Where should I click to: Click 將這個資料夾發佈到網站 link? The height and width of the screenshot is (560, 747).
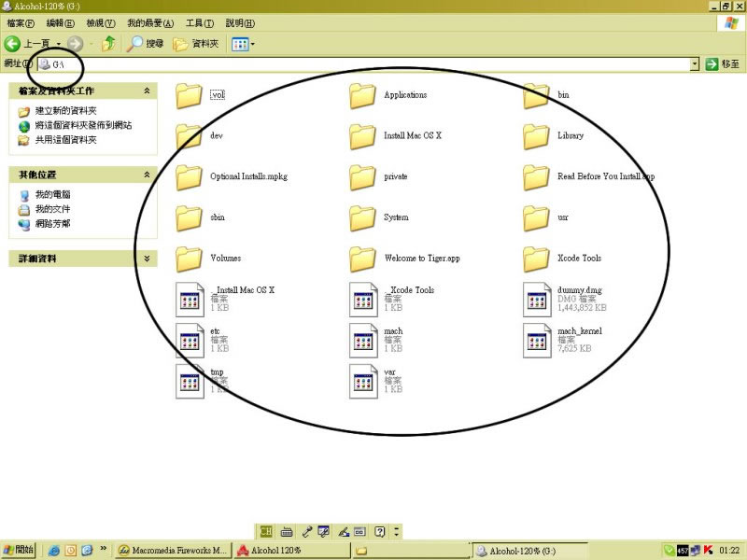(83, 125)
